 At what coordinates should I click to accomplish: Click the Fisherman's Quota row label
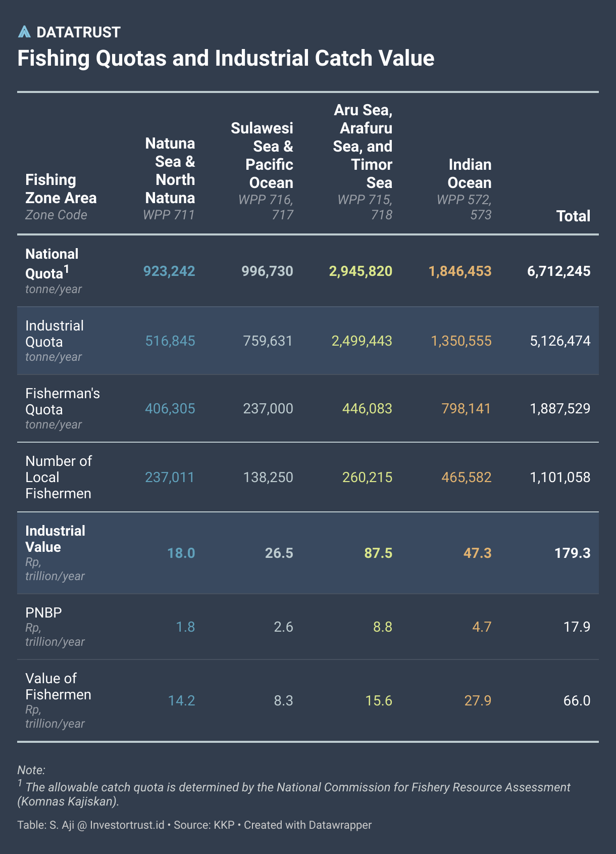click(62, 401)
